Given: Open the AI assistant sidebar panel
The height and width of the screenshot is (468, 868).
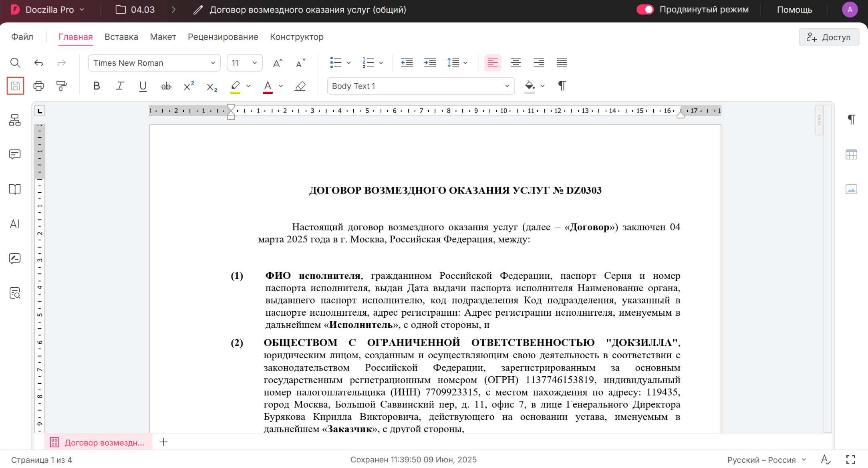Looking at the screenshot, I should (x=15, y=224).
